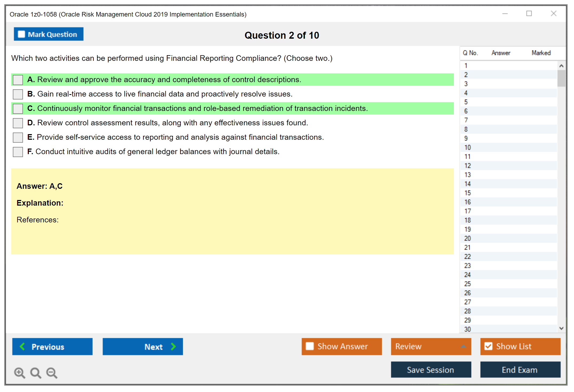Click the reset zoom magnifier icon
Image resolution: width=574 pixels, height=392 pixels.
(x=36, y=373)
